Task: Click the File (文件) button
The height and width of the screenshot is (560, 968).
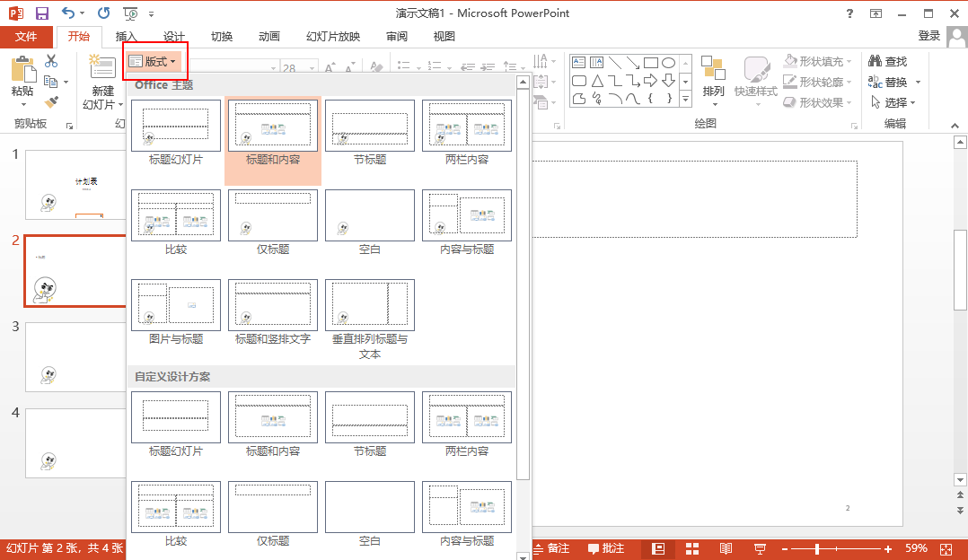Action: pyautogui.click(x=26, y=37)
